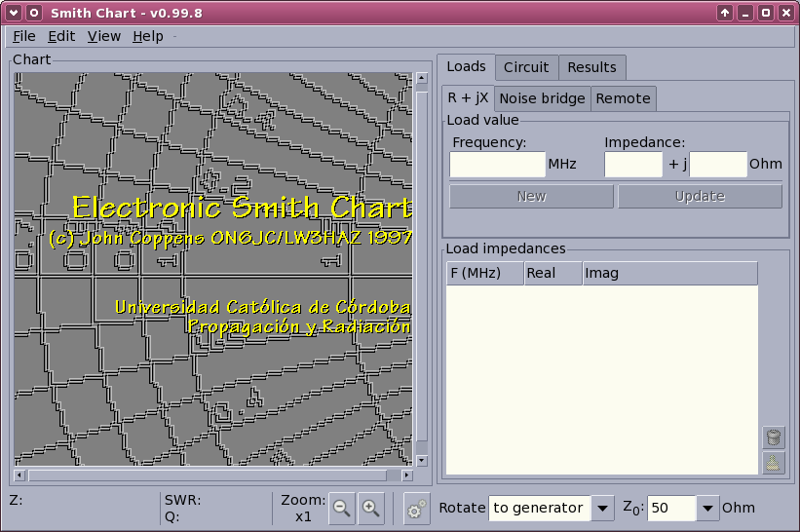Click the imaginary impedance input field after + j

[718, 165]
